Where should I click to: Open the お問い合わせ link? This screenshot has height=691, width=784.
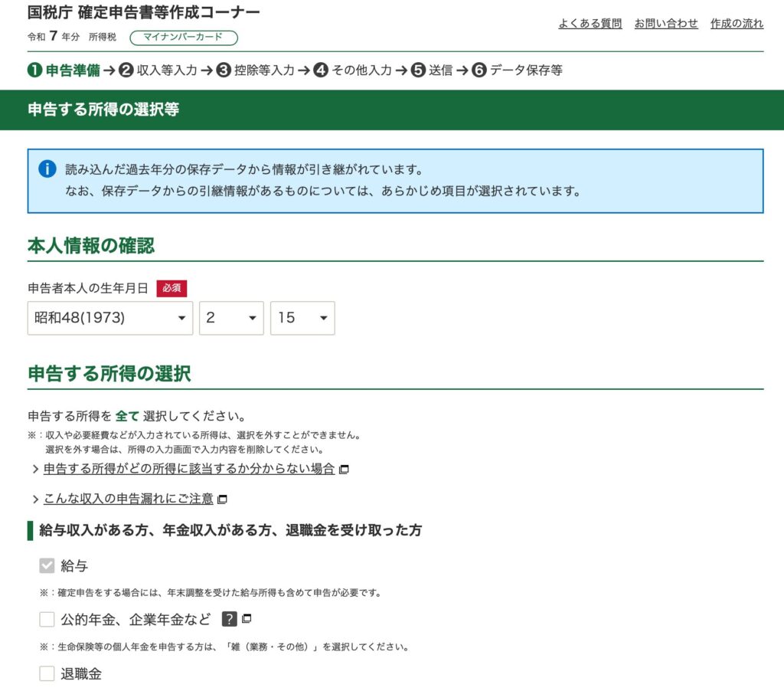tap(666, 24)
